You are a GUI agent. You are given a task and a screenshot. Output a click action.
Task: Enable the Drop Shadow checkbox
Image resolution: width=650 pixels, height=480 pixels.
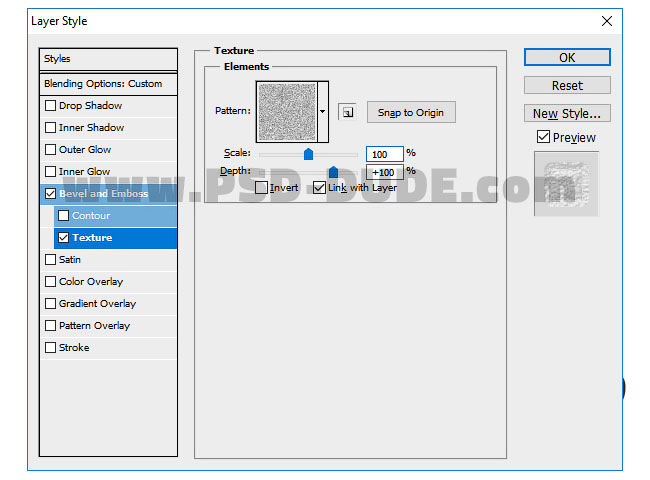[51, 106]
